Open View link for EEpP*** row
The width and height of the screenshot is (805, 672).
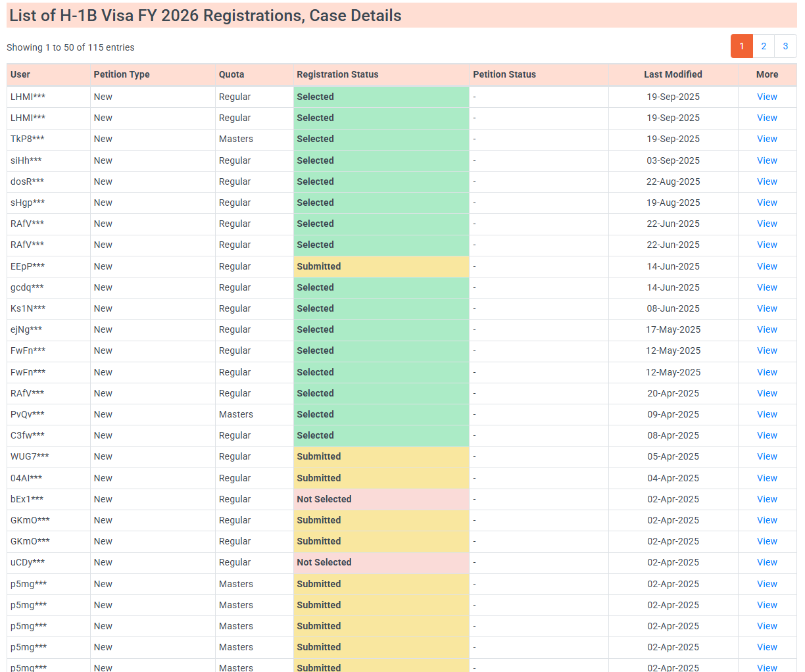(x=767, y=266)
